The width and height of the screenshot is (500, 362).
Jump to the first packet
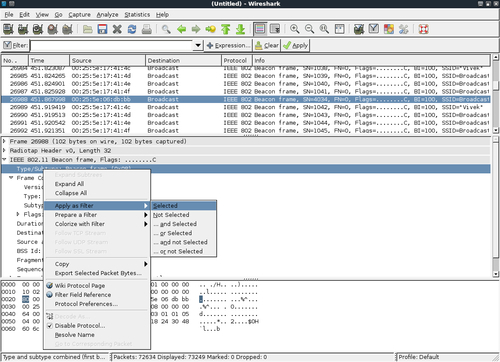tap(226, 29)
